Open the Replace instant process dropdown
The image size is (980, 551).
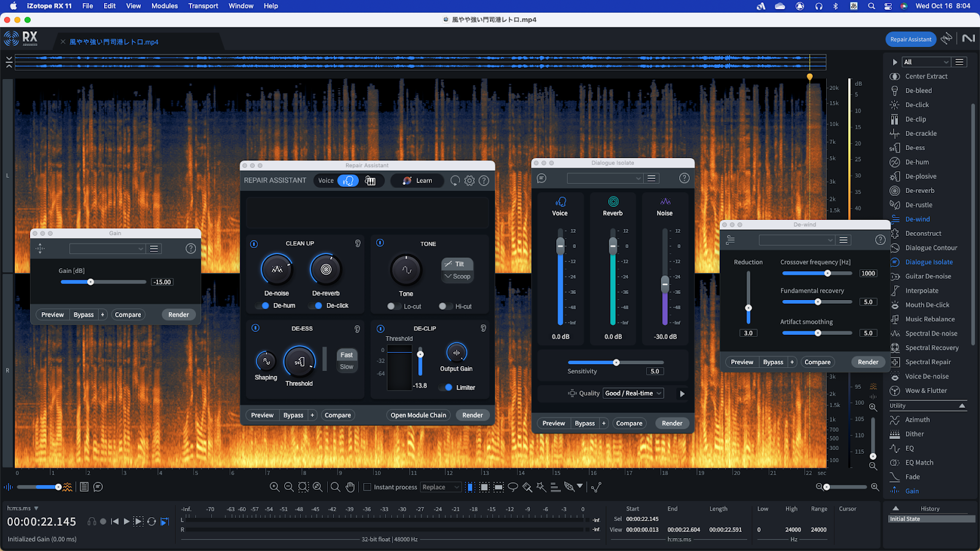[440, 487]
